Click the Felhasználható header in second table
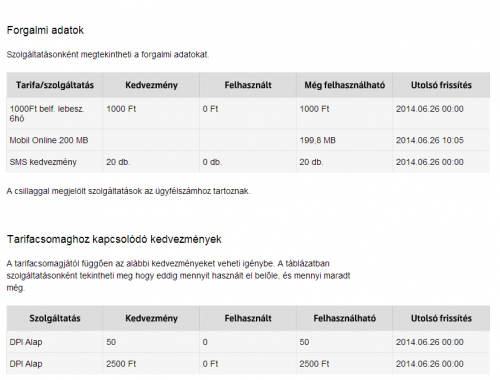This screenshot has height=380, width=500. pos(344,318)
